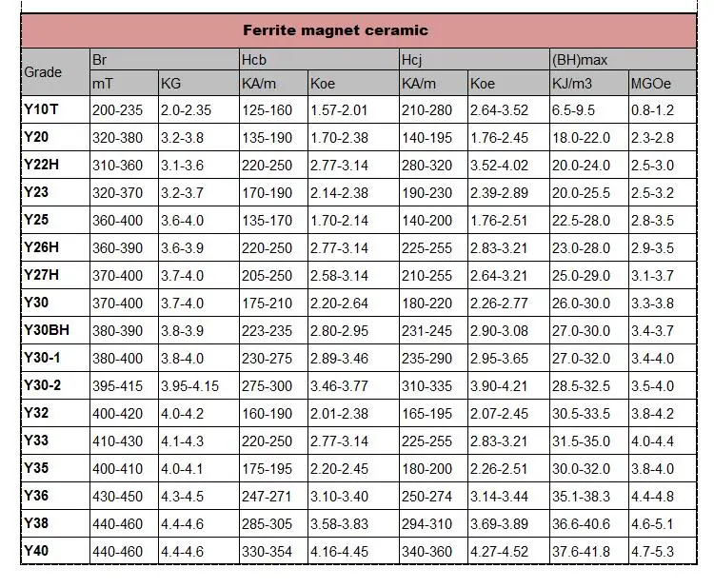Click the mT unit subheader
The image size is (714, 588).
click(103, 84)
